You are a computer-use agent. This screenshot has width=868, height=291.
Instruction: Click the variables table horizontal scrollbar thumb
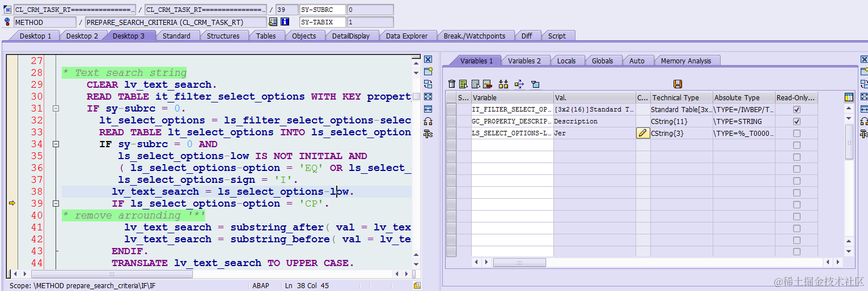519,262
